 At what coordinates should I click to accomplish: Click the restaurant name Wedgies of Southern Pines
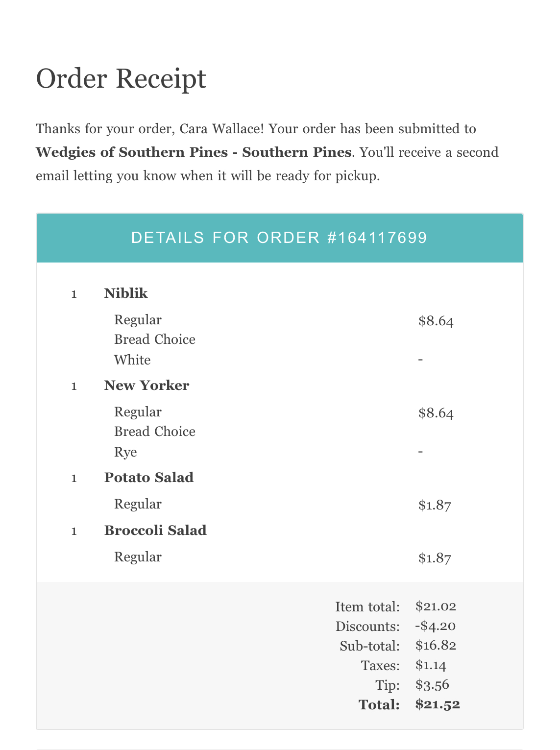click(x=193, y=152)
